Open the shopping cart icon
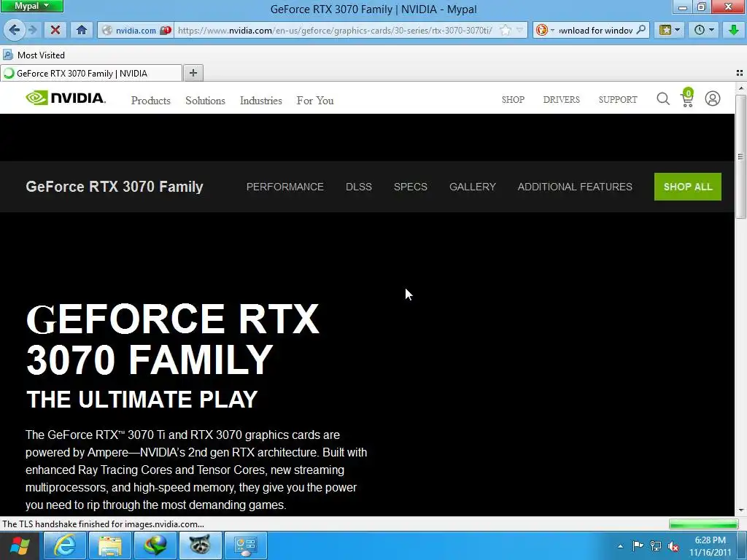Viewport: 747px width, 560px height. click(687, 98)
